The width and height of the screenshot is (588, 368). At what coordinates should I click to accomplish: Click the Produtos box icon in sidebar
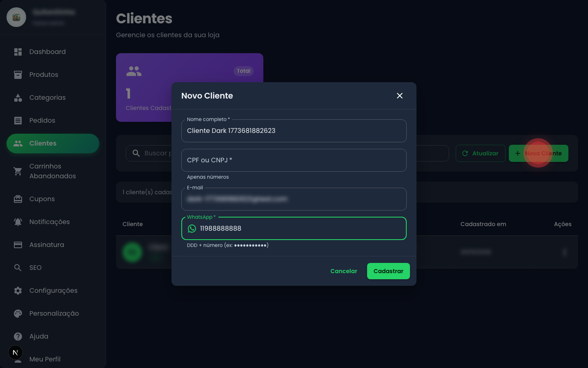point(18,74)
